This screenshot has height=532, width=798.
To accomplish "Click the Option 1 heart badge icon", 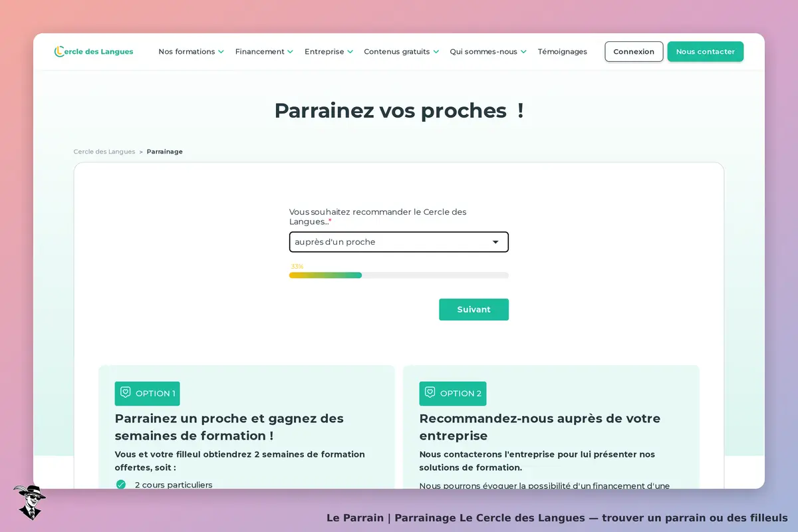I will point(125,392).
